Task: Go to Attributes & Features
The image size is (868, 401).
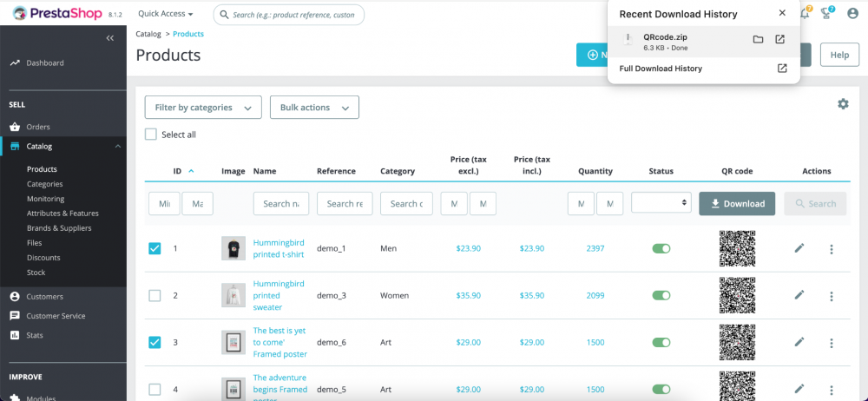Action: [62, 214]
